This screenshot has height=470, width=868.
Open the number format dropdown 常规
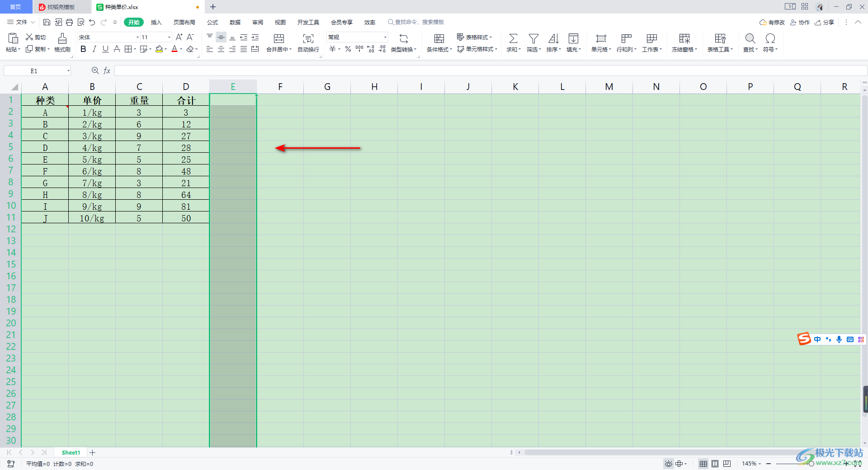coord(385,37)
